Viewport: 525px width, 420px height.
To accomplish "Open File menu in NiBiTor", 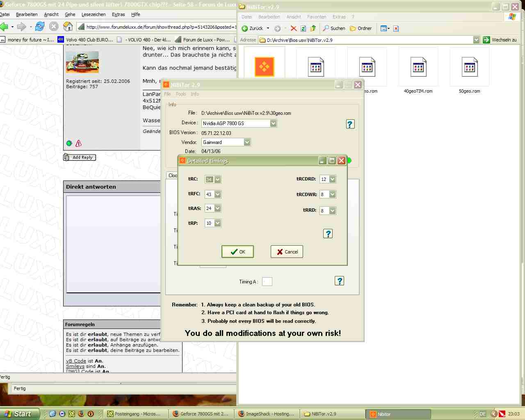I will pyautogui.click(x=167, y=94).
